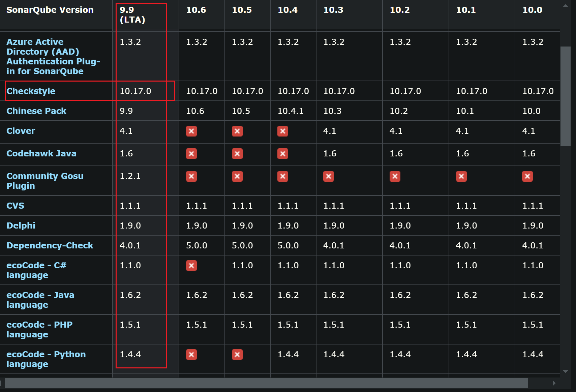
Task: Click Community Gosu Plugin red X under 10.4
Action: [x=283, y=176]
